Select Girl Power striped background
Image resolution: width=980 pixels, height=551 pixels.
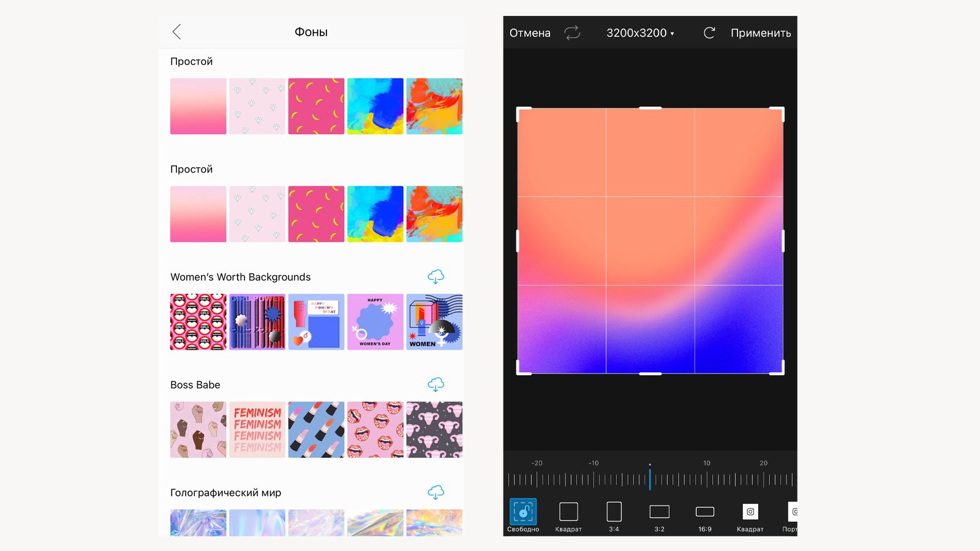pos(257,321)
